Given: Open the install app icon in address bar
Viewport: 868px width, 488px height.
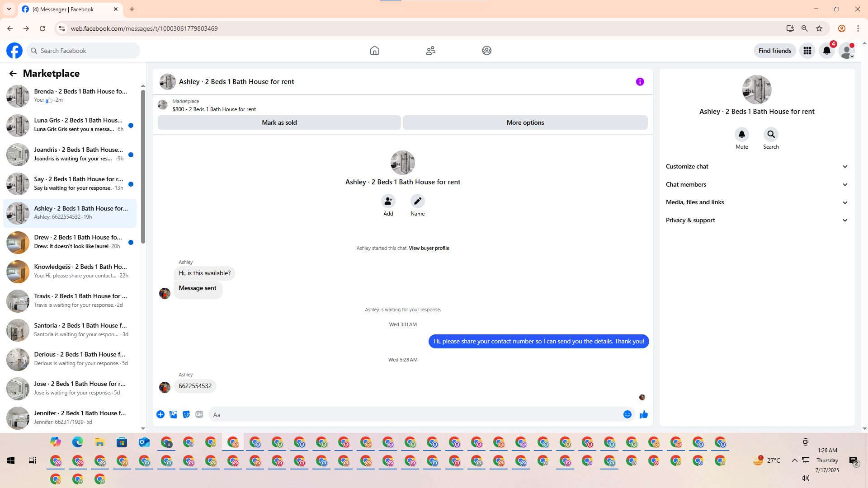Looking at the screenshot, I should click(790, 28).
